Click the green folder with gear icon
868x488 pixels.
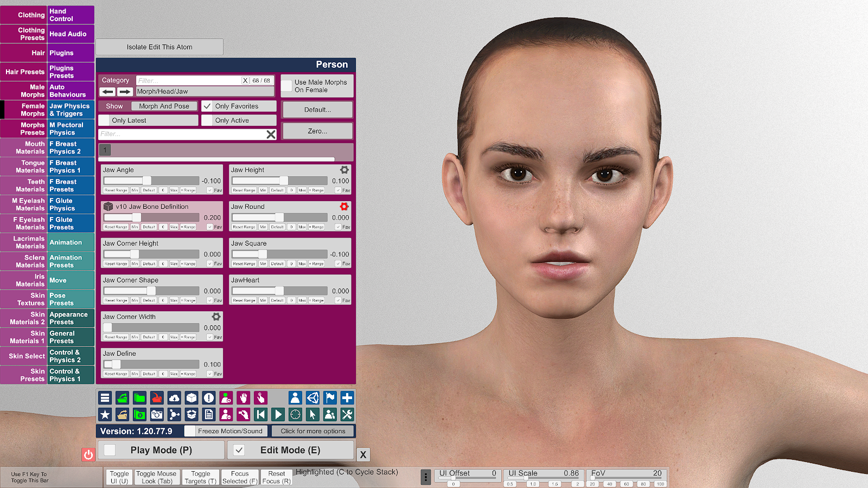pyautogui.click(x=140, y=415)
